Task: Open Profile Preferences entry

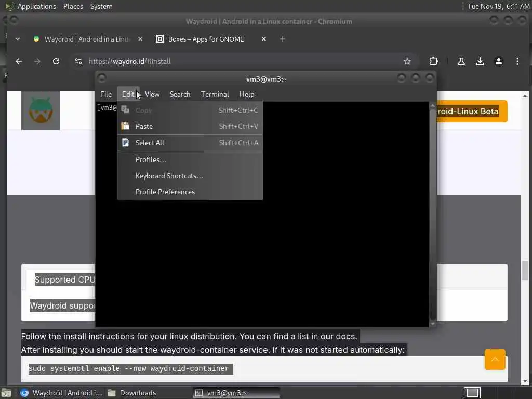Action: 190,192
